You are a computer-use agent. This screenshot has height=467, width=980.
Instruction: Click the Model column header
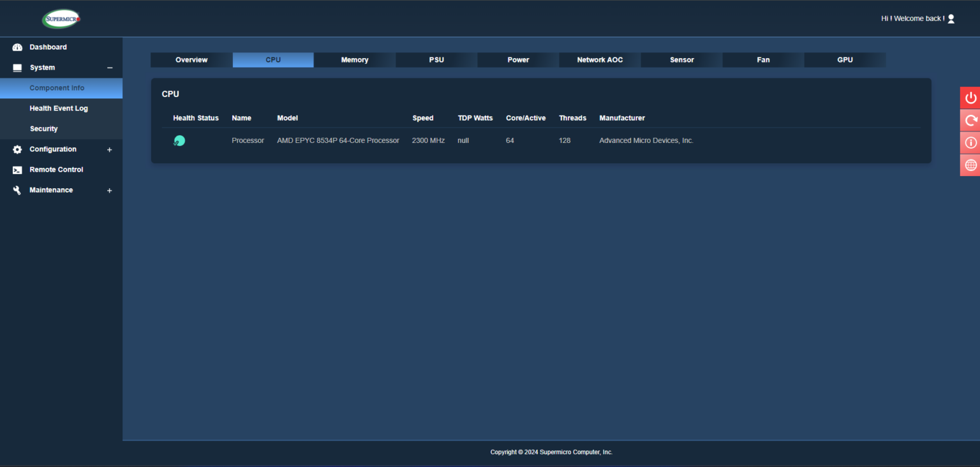tap(287, 118)
